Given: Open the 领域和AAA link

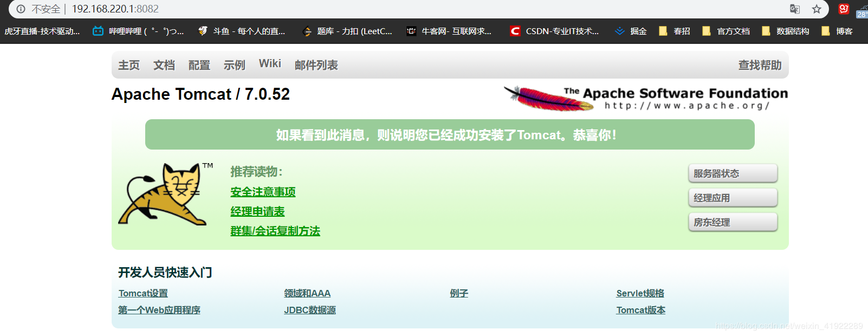Looking at the screenshot, I should pos(307,293).
